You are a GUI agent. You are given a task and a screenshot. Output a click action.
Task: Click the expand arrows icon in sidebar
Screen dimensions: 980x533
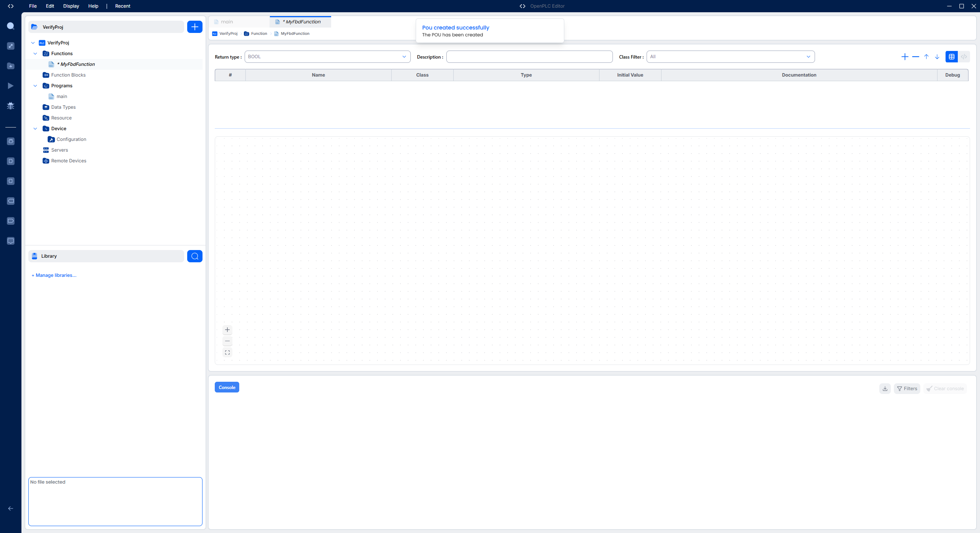coord(11,46)
